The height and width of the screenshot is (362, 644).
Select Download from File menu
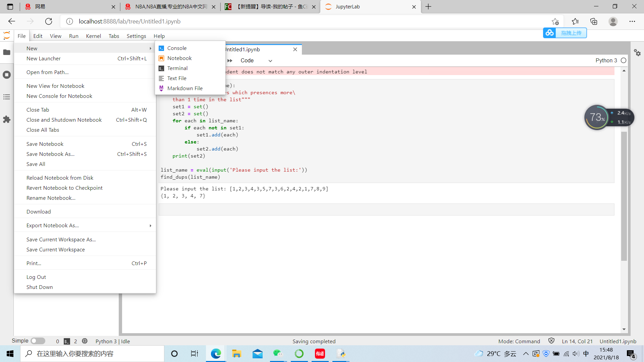click(39, 212)
